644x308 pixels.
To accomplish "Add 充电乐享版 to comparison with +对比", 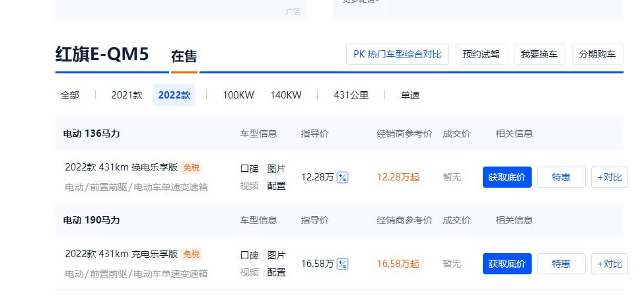I will pos(610,264).
